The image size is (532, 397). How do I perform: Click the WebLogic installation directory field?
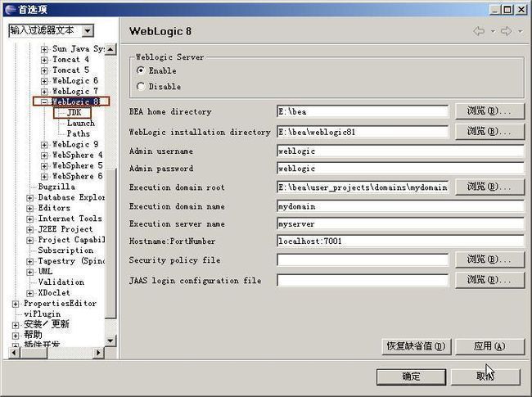click(x=363, y=132)
